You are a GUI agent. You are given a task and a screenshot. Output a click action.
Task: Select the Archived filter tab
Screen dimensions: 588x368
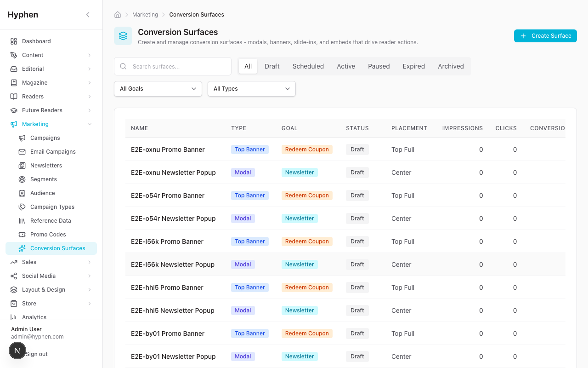[x=450, y=66]
